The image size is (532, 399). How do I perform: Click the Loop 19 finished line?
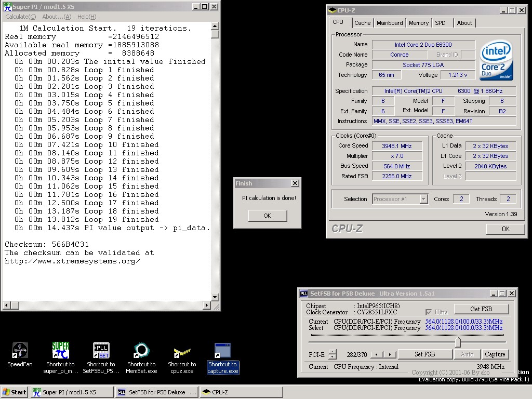(86, 220)
